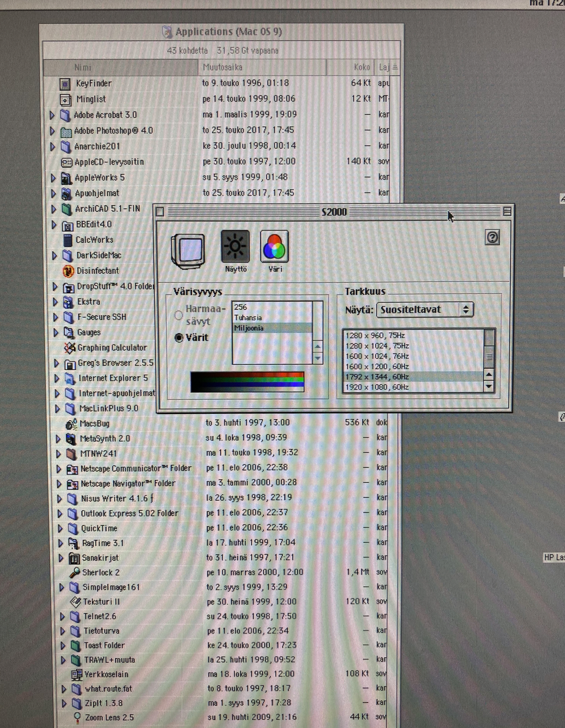
Task: Sort by the Koko column header
Action: [x=350, y=68]
